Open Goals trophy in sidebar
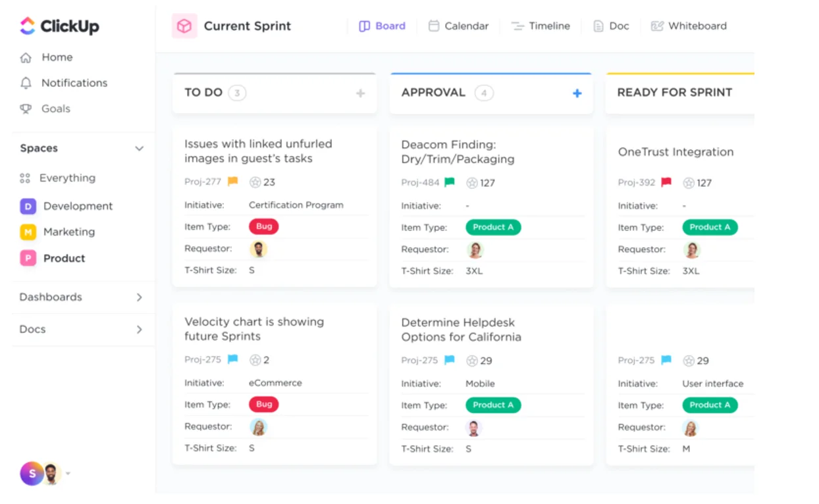The height and width of the screenshot is (504, 819). pyautogui.click(x=26, y=109)
